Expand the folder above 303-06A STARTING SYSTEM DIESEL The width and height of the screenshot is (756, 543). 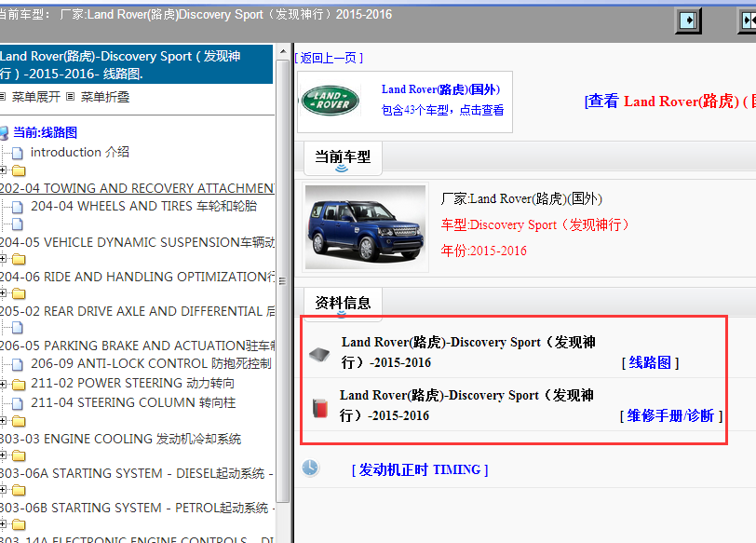pyautogui.click(x=3, y=455)
